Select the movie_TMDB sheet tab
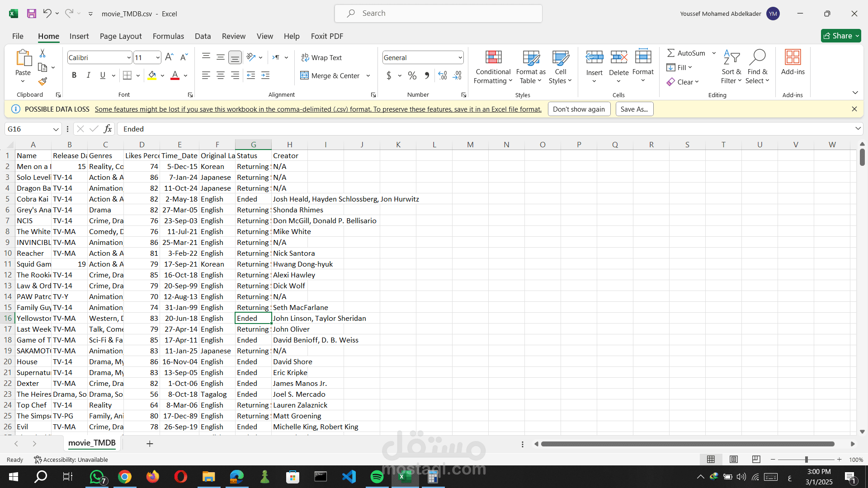The image size is (868, 488). pos(92,443)
